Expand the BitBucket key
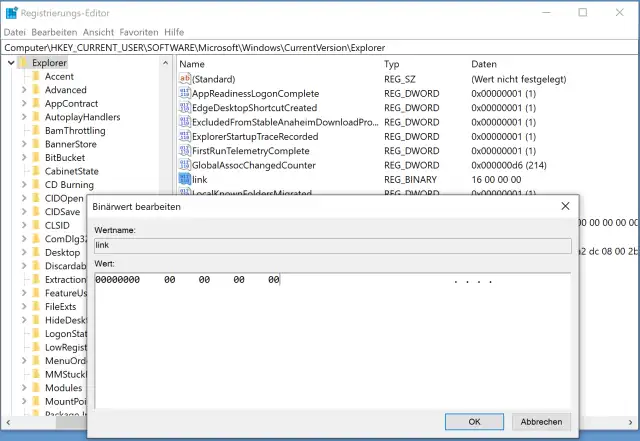This screenshot has width=640, height=441. [24, 157]
